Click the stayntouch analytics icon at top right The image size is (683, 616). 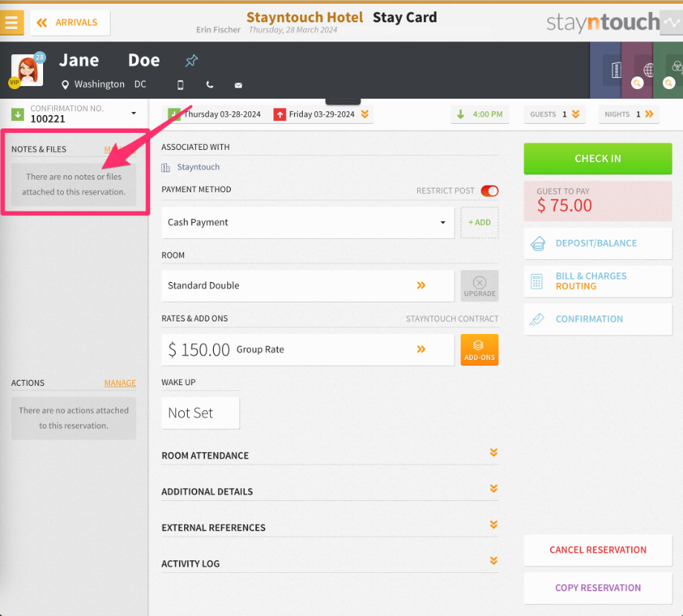[x=671, y=23]
